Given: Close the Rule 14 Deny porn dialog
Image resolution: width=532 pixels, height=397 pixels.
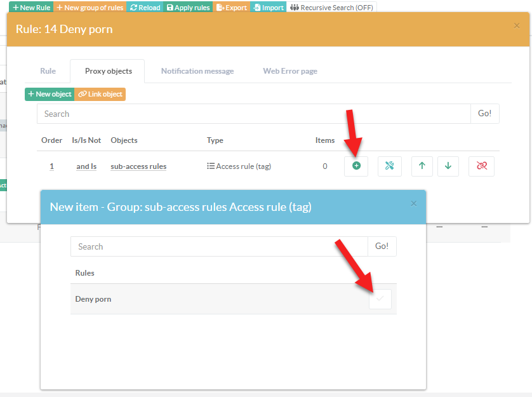Looking at the screenshot, I should [516, 26].
